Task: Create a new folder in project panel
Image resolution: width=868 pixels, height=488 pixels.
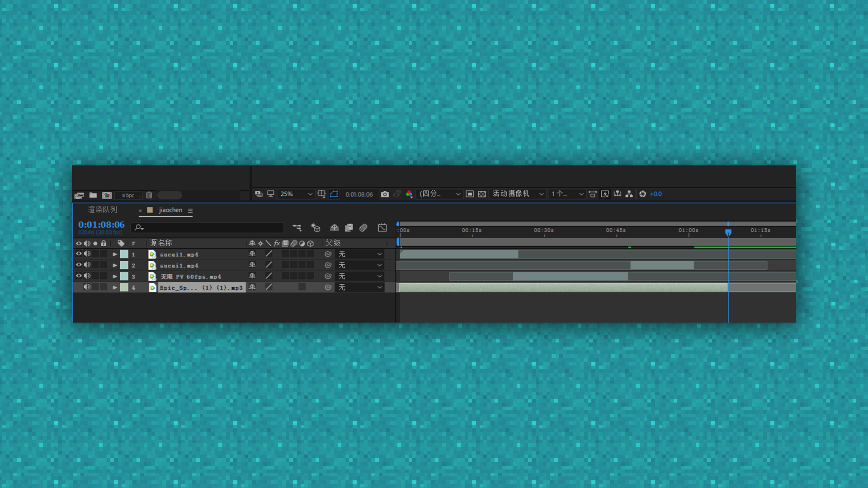Action: [x=93, y=195]
